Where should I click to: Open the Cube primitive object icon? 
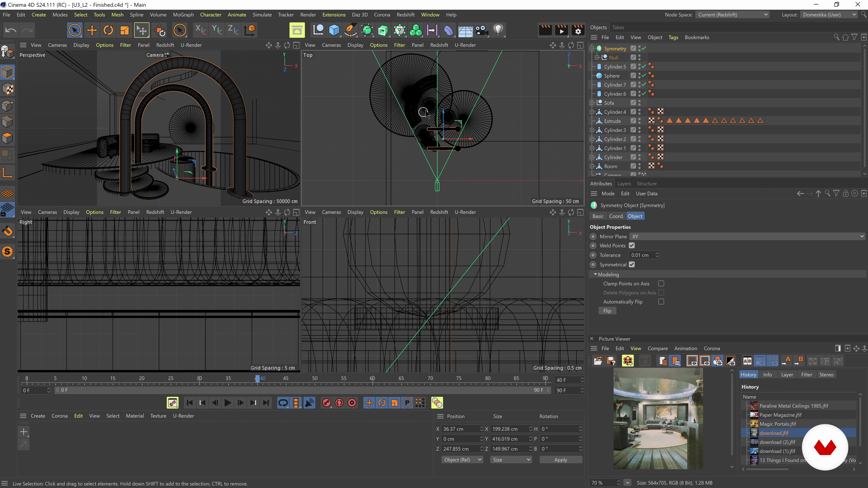click(x=334, y=30)
